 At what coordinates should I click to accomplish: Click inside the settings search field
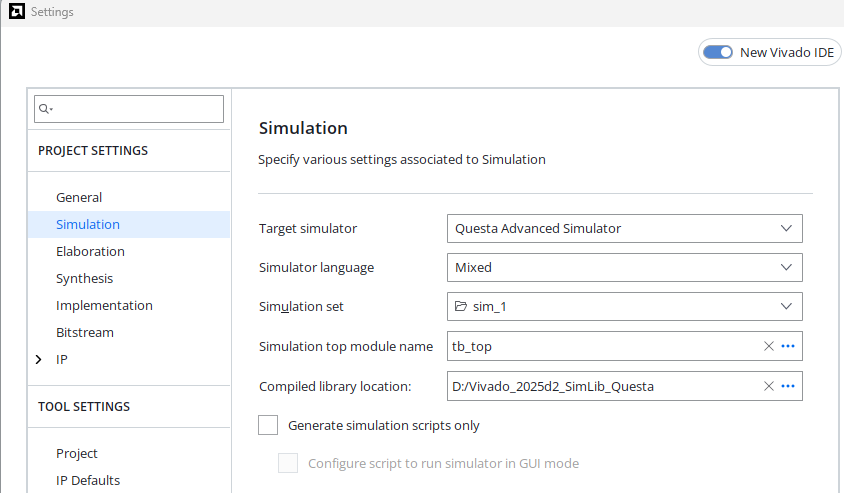(129, 109)
